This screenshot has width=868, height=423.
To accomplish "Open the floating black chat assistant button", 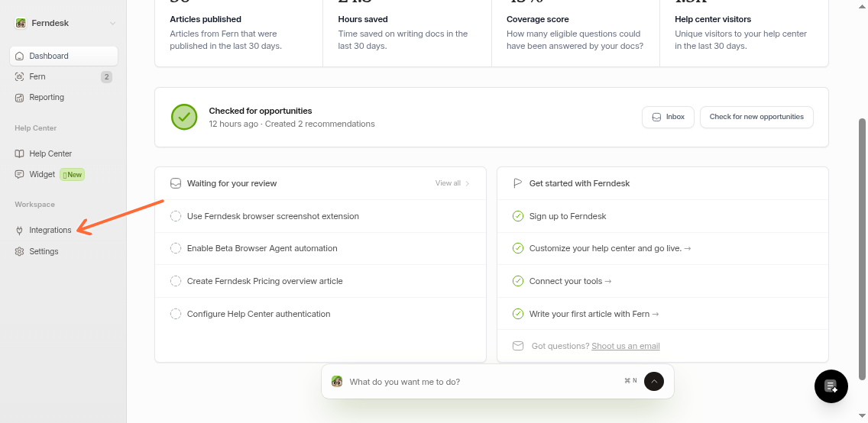I will (x=831, y=386).
